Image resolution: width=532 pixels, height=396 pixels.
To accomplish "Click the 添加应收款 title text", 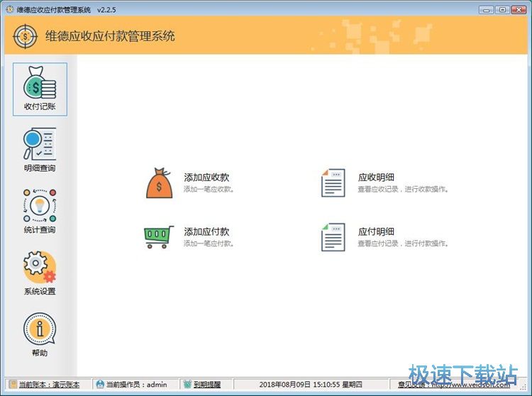I will pyautogui.click(x=206, y=177).
